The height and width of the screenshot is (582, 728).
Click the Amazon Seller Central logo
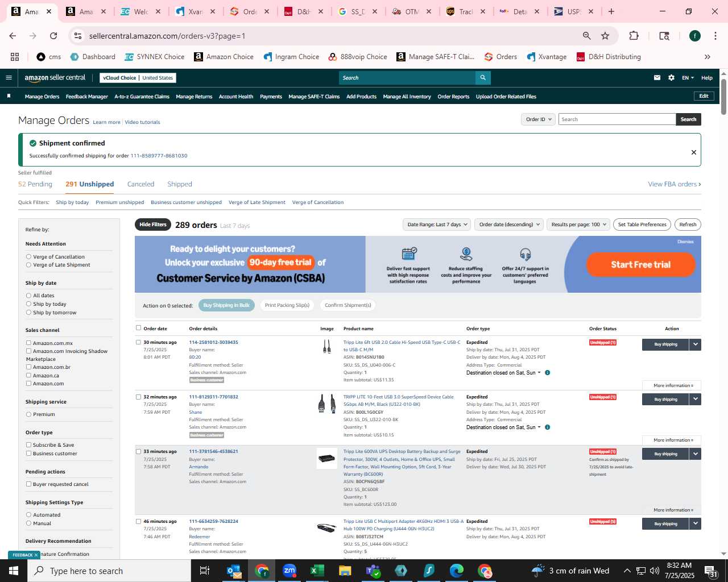[x=55, y=78]
